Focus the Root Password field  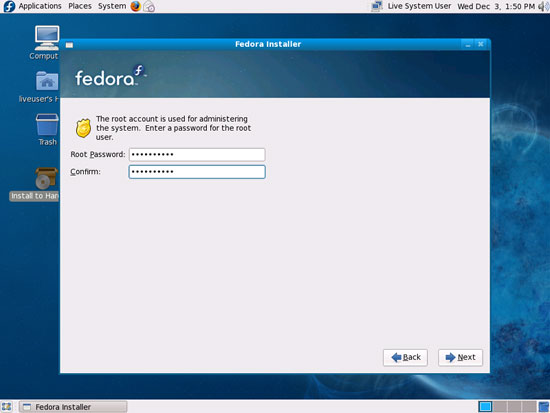coord(197,154)
